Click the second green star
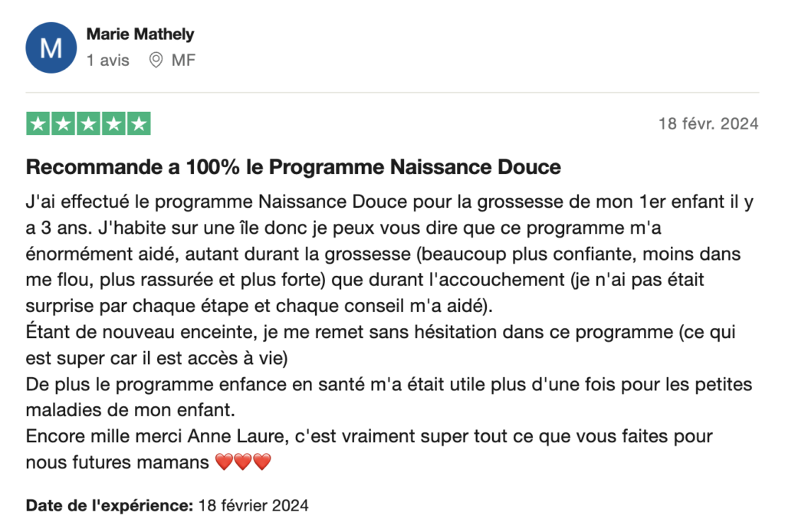 point(63,123)
